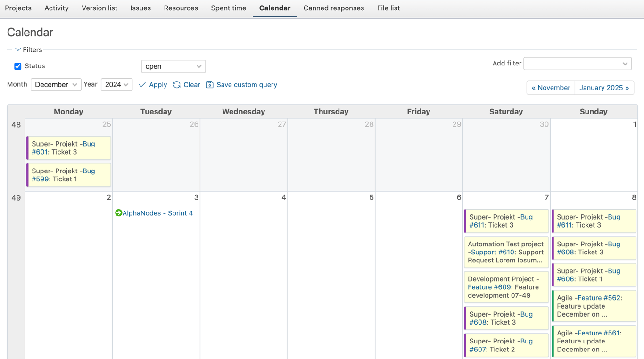Select the Projects menu item
The image size is (644, 359).
[x=18, y=8]
